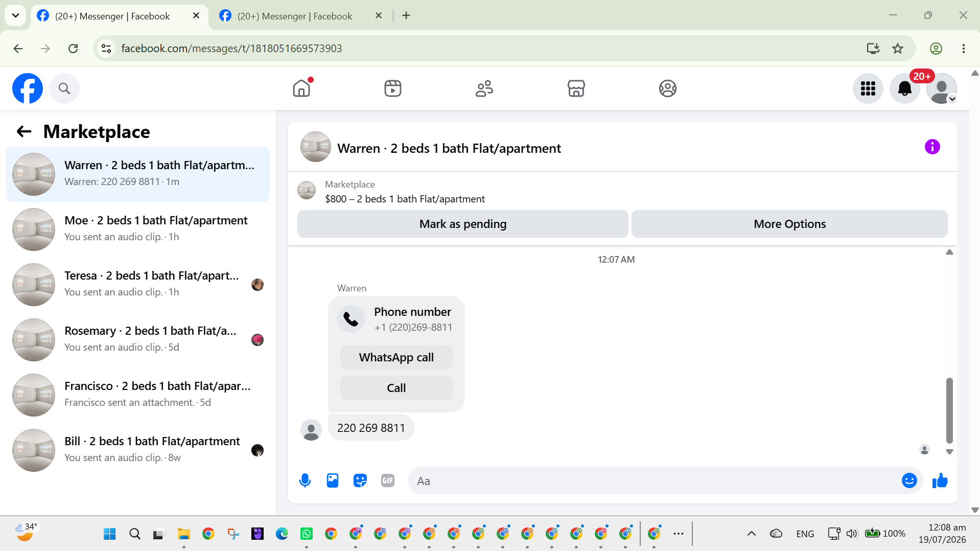Screen dimensions: 980x551
Task: Click the phone handset icon in message card
Action: [x=351, y=319]
